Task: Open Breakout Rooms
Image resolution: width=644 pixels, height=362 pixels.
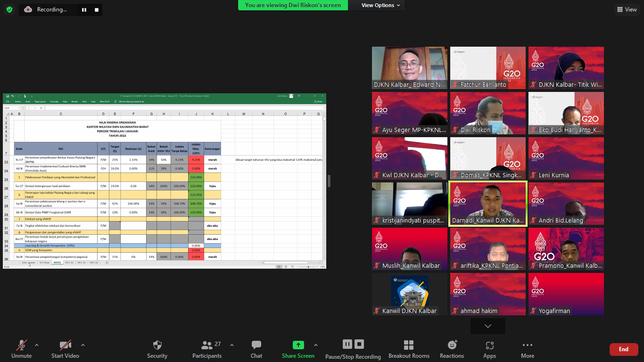Action: 409,345
